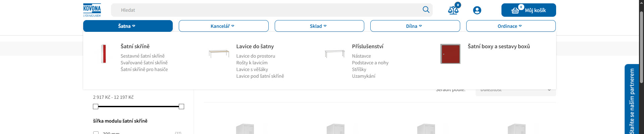This screenshot has height=134, width=644.
Task: Open the user account icon
Action: pos(477,10)
